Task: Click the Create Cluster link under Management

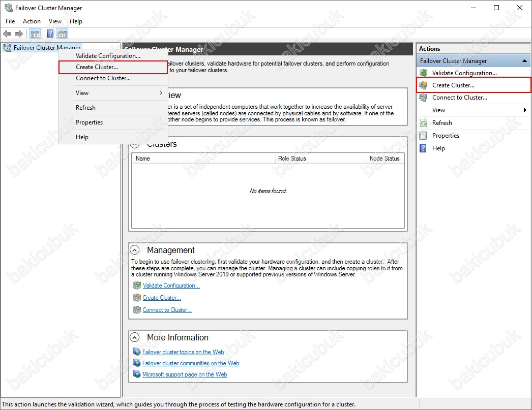Action: 162,298
